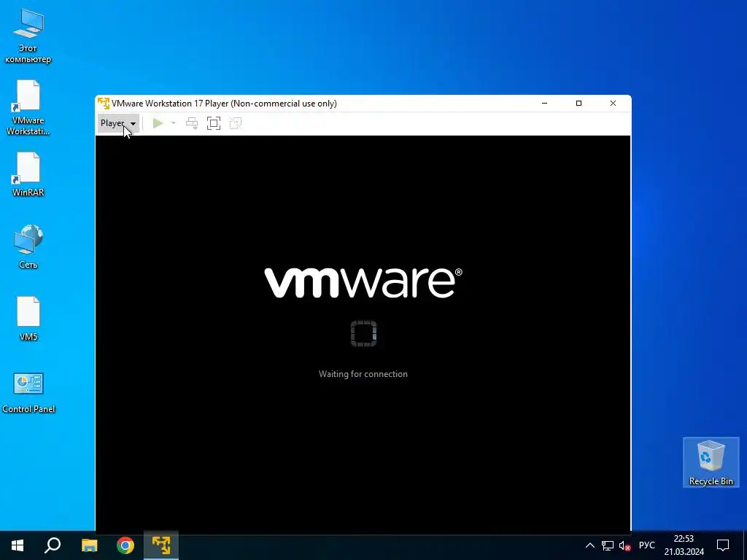Expand the power options arrow beside play
This screenshot has width=747, height=560.
pyautogui.click(x=174, y=123)
